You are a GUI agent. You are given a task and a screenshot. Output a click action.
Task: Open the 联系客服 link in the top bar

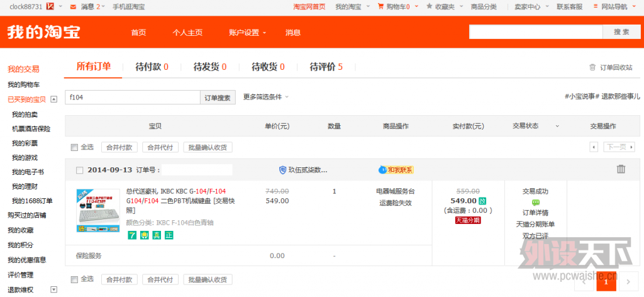570,6
